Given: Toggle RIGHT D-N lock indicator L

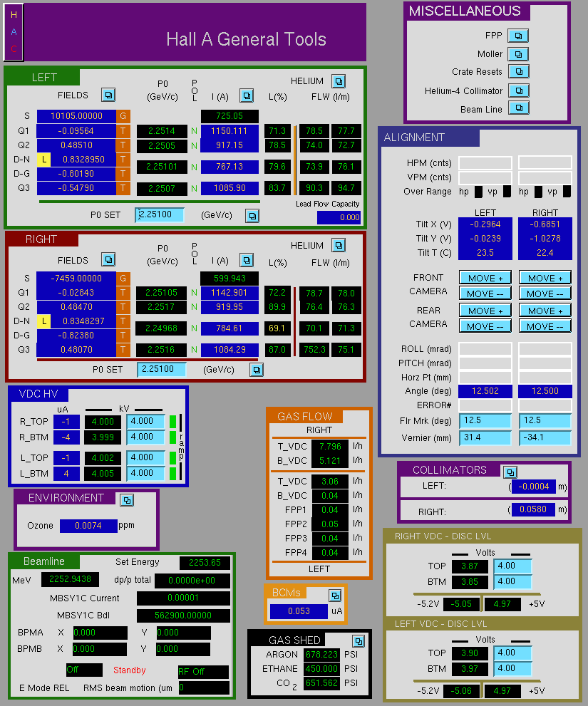Looking at the screenshot, I should pos(43,321).
